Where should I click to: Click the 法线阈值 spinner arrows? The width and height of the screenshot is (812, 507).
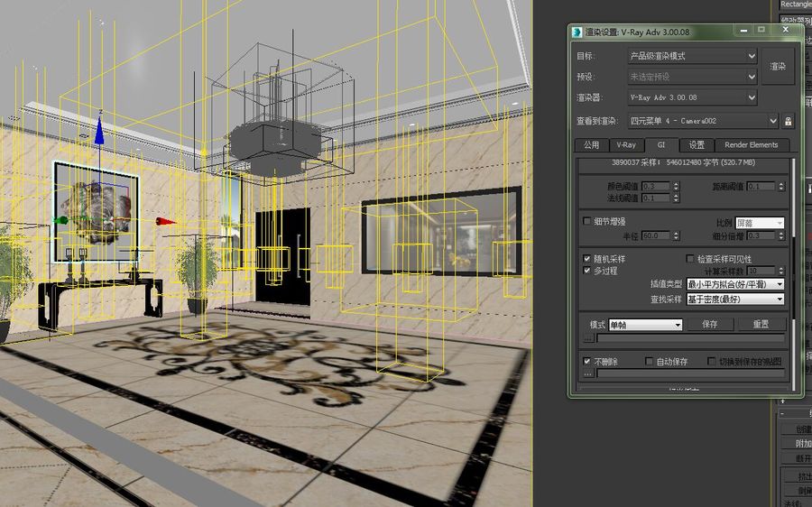click(676, 198)
